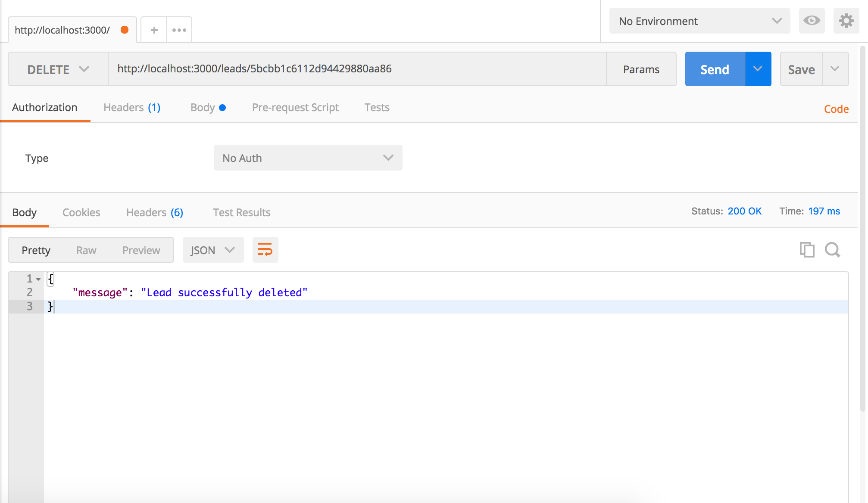The height and width of the screenshot is (503, 868).
Task: Expand Save button dropdown arrow
Action: tap(835, 69)
